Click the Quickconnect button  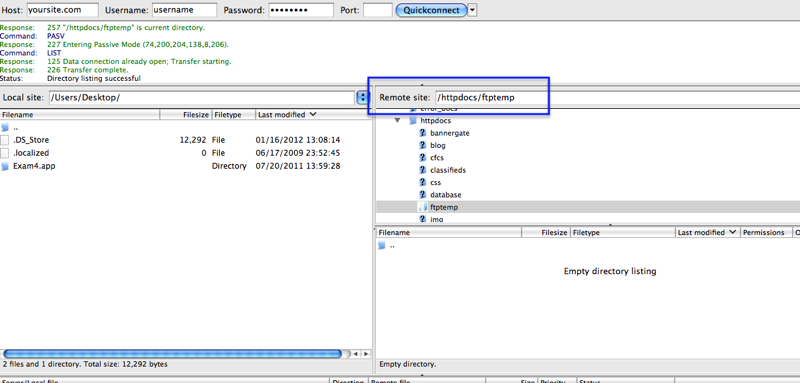point(431,10)
